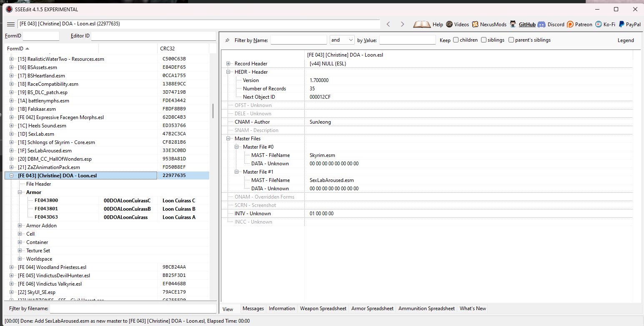Collapse the [Christine] DOA - Loon.esl plugin
Screen dimensions: 644x326
click(12, 176)
